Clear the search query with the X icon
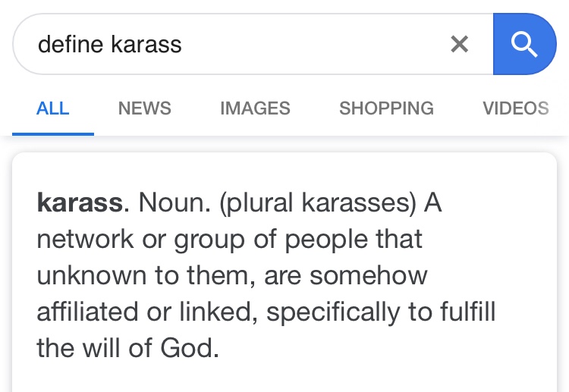Viewport: 569px width, 392px height. coord(459,45)
